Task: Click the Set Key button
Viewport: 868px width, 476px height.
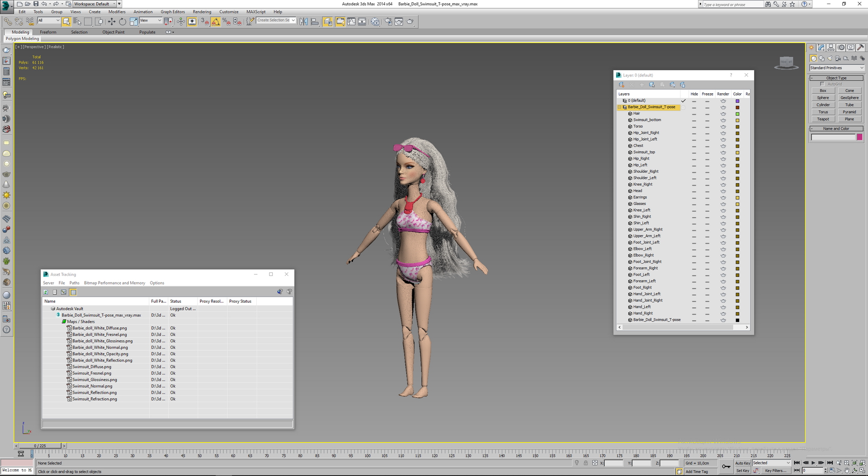Action: (742, 471)
